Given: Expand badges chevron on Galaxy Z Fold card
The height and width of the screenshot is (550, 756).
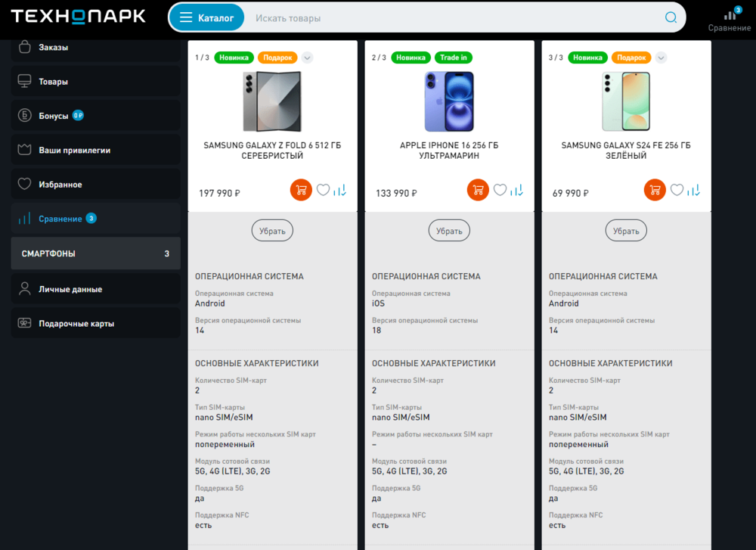Looking at the screenshot, I should (307, 57).
